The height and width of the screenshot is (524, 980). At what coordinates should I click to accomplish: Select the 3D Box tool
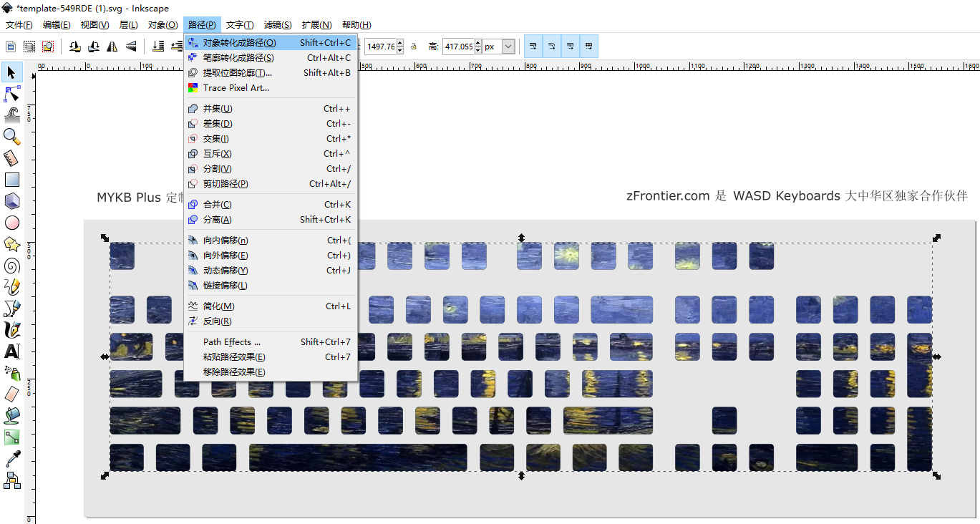pyautogui.click(x=11, y=201)
